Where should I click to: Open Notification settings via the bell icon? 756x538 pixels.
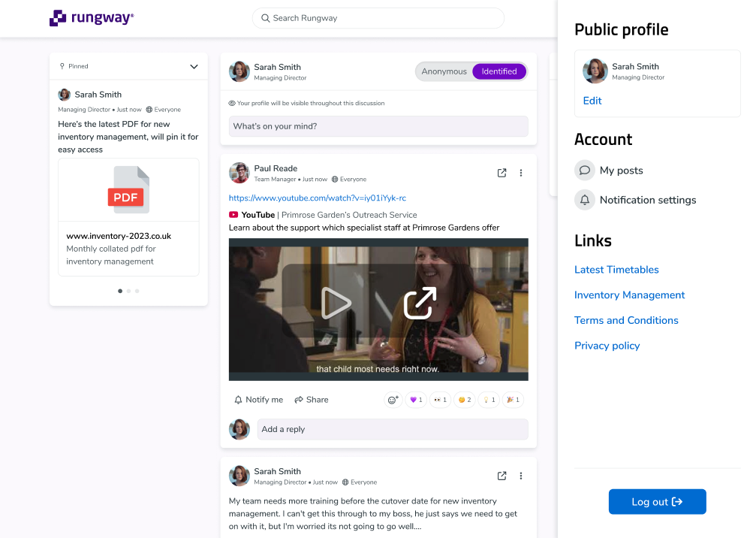(x=584, y=200)
